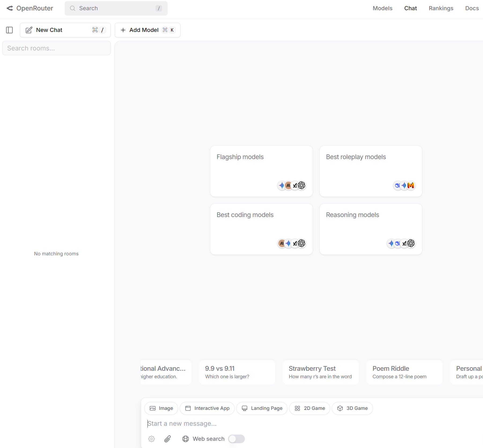Screen dimensions: 483x448
Task: Open the Models page
Action: (382, 8)
